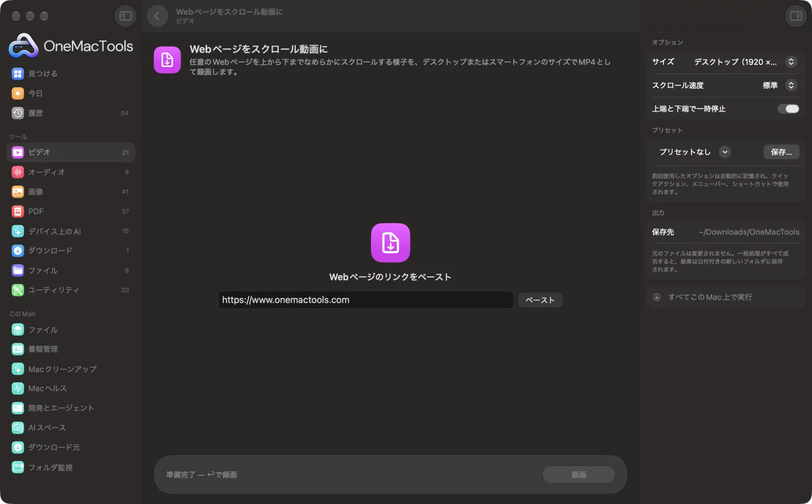Open the 履歴 clock icon

click(18, 113)
